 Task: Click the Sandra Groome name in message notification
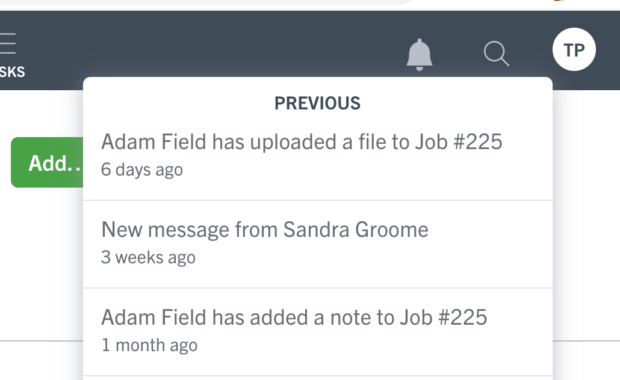point(356,229)
